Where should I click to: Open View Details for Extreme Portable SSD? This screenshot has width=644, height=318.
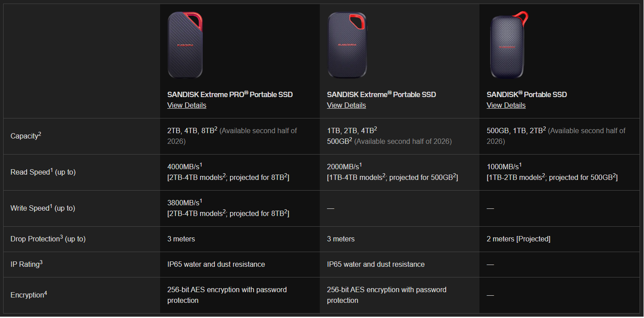[346, 106]
